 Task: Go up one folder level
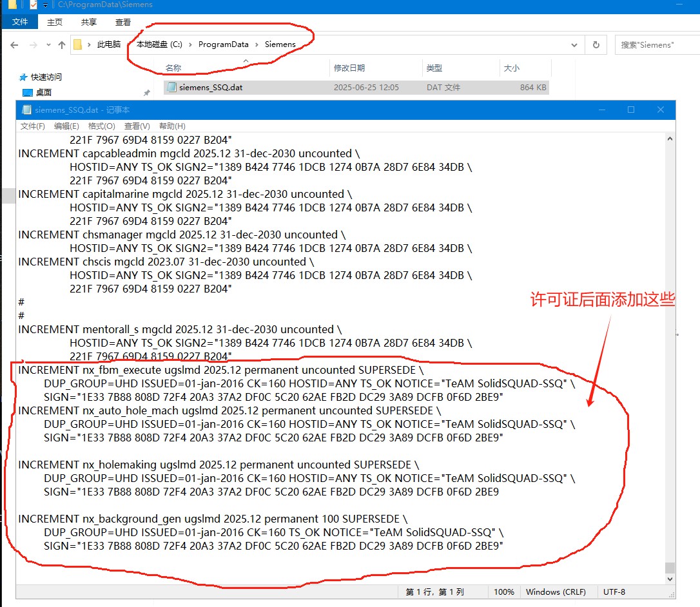point(62,44)
